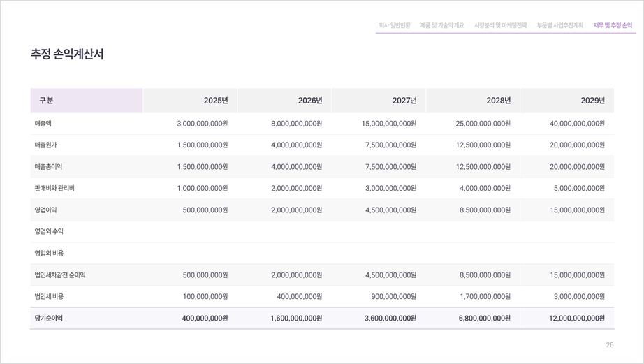Click 판매비와 관리비 value 1,000,000,000원
The height and width of the screenshot is (364, 644).
click(202, 188)
